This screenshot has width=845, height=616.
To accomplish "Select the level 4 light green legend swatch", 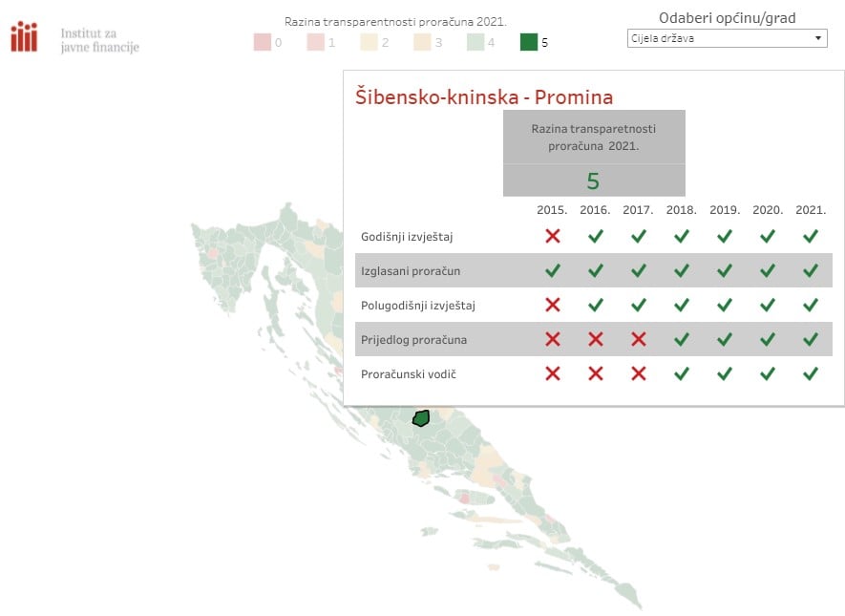I will click(x=475, y=42).
